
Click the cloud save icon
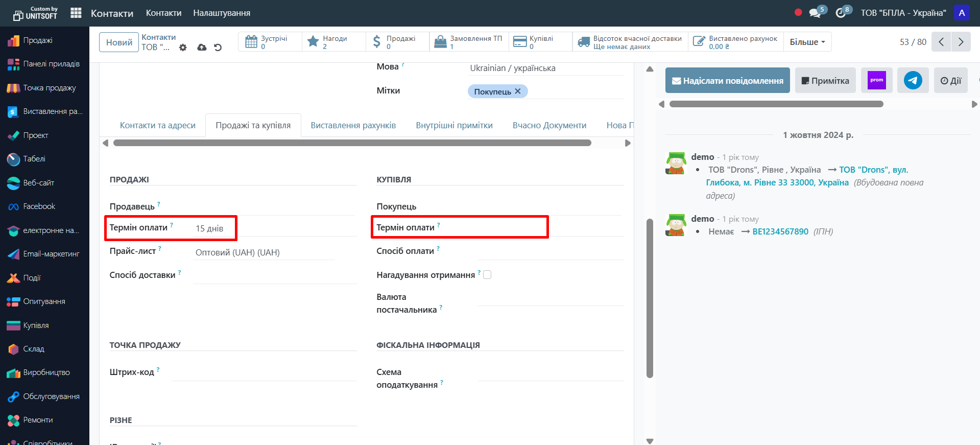202,48
